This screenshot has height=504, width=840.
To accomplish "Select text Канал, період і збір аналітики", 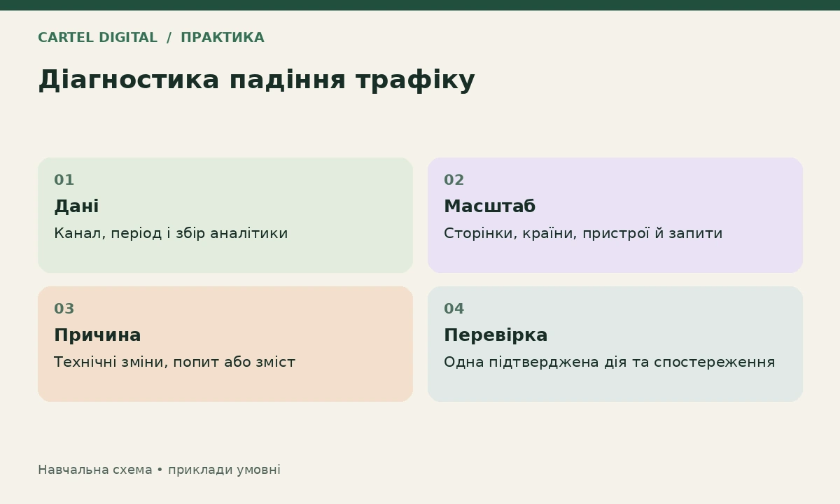I will 171,234.
